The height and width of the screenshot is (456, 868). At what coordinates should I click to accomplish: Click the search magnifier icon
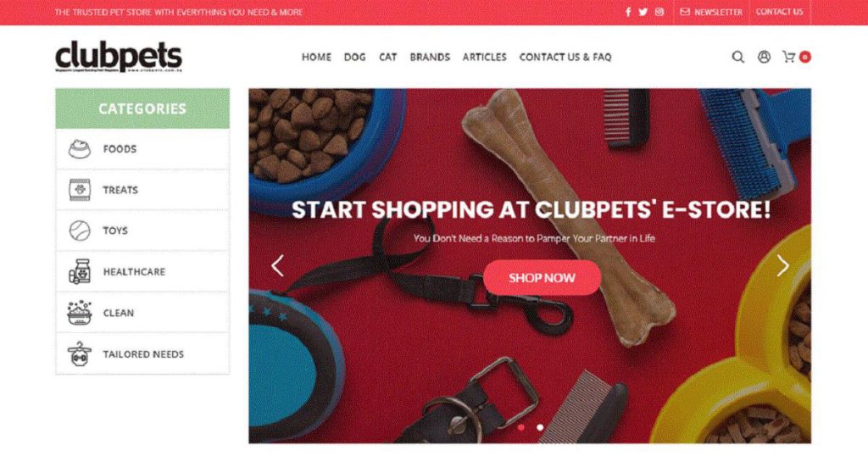pos(738,57)
